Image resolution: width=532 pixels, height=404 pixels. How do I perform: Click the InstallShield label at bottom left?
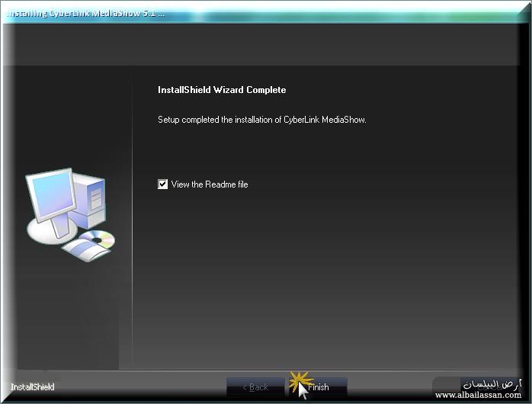tap(33, 387)
